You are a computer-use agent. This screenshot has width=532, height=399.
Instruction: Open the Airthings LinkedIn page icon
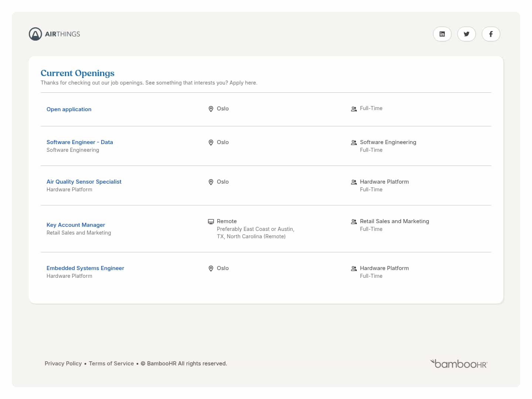442,34
